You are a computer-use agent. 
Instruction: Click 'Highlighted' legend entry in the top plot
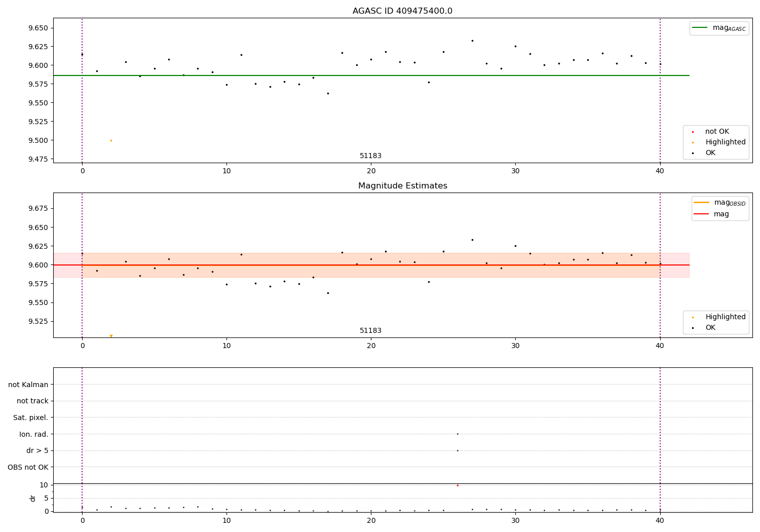coord(718,142)
